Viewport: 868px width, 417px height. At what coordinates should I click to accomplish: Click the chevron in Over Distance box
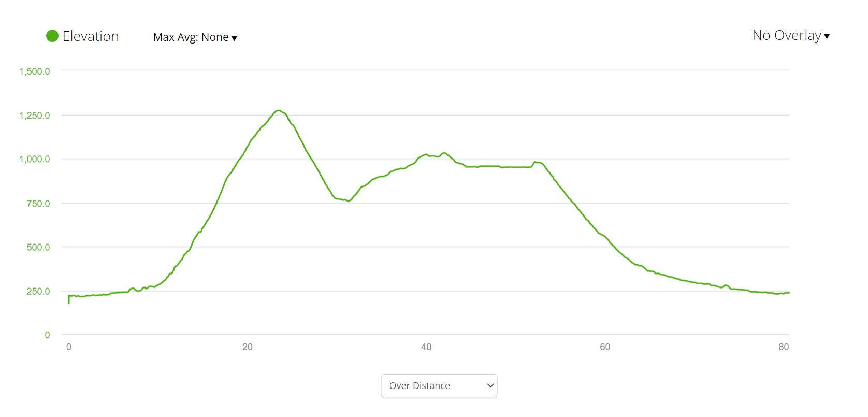click(x=490, y=386)
